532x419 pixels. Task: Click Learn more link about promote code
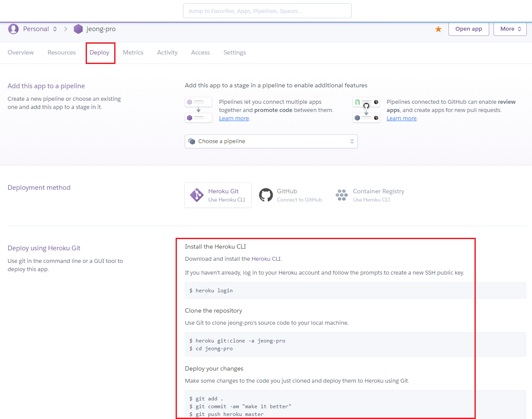tap(234, 118)
